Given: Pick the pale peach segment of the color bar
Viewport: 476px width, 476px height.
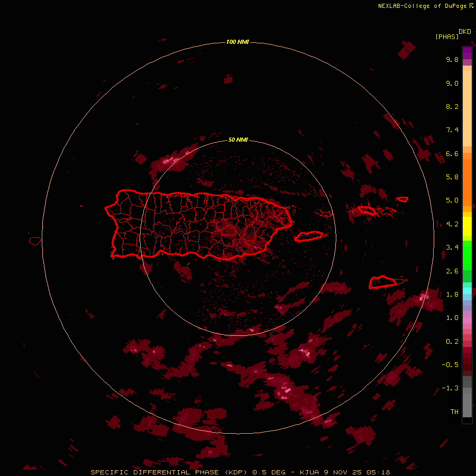Looking at the screenshot, I should tap(467, 108).
